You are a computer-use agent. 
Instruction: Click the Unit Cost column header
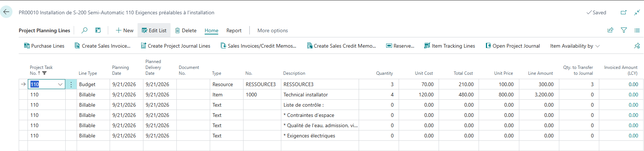[x=424, y=73]
